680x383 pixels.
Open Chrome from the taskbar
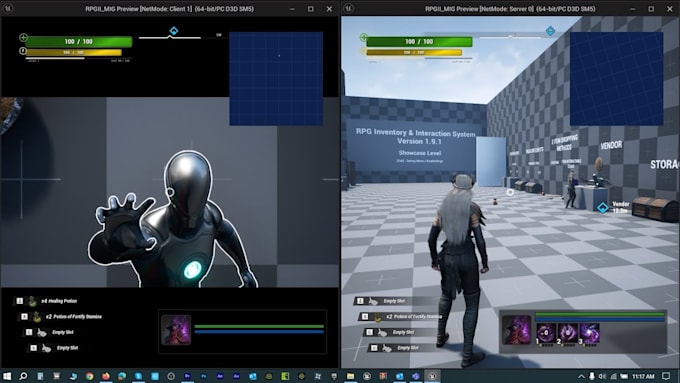pyautogui.click(x=90, y=376)
